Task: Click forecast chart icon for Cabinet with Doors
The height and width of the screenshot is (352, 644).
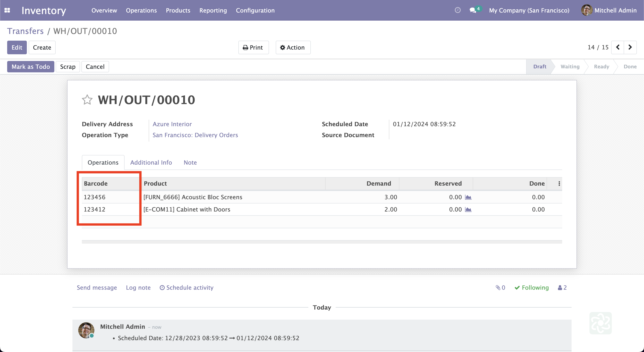Action: point(468,210)
